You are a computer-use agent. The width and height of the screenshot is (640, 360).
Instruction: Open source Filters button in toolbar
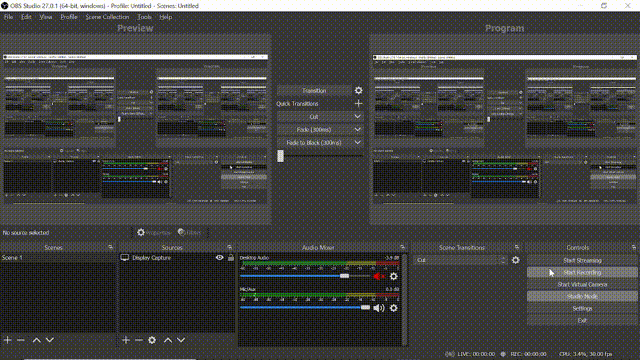[x=190, y=233]
